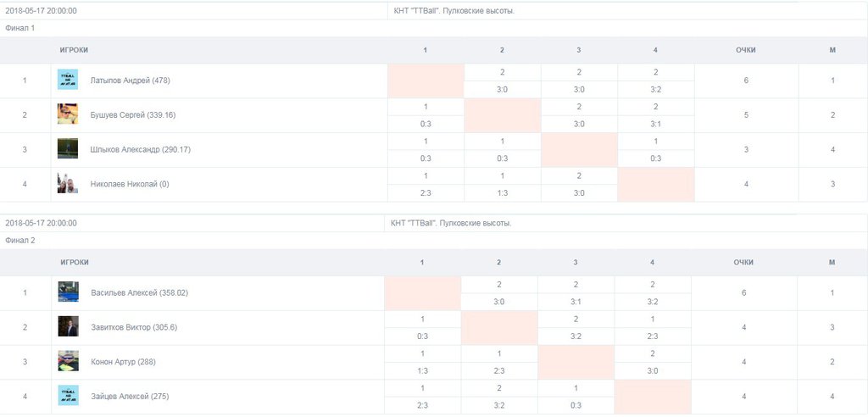Open Васильев Алексей (358.02) player page
This screenshot has width=868, height=417.
[139, 292]
